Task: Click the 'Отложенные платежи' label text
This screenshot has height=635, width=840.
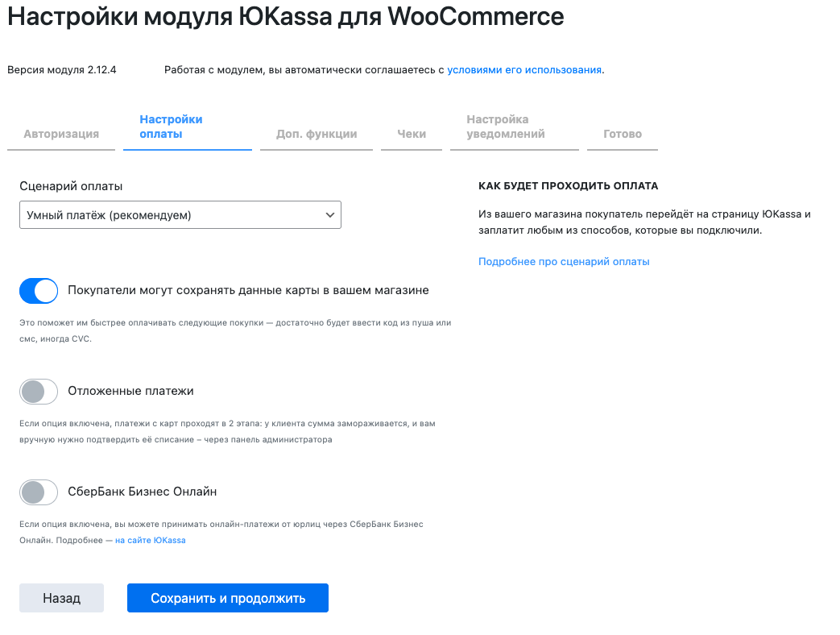Action: pyautogui.click(x=131, y=392)
